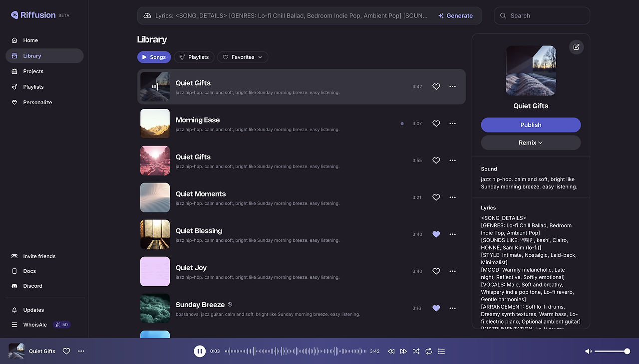Favorite the Quiet Joy song
The width and height of the screenshot is (639, 364).
tap(436, 271)
